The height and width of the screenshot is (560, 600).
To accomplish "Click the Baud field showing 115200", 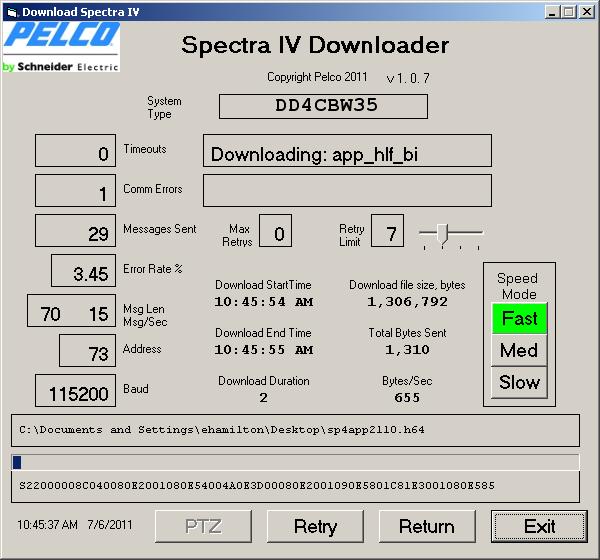I will (x=75, y=390).
